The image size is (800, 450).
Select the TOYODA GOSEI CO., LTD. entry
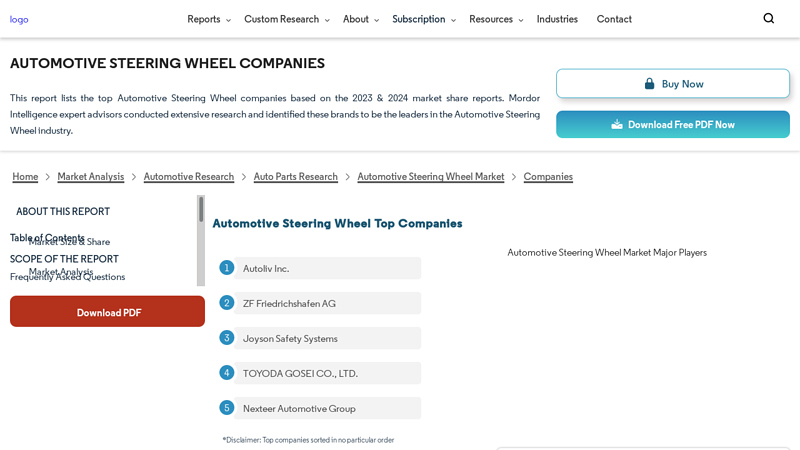327,373
